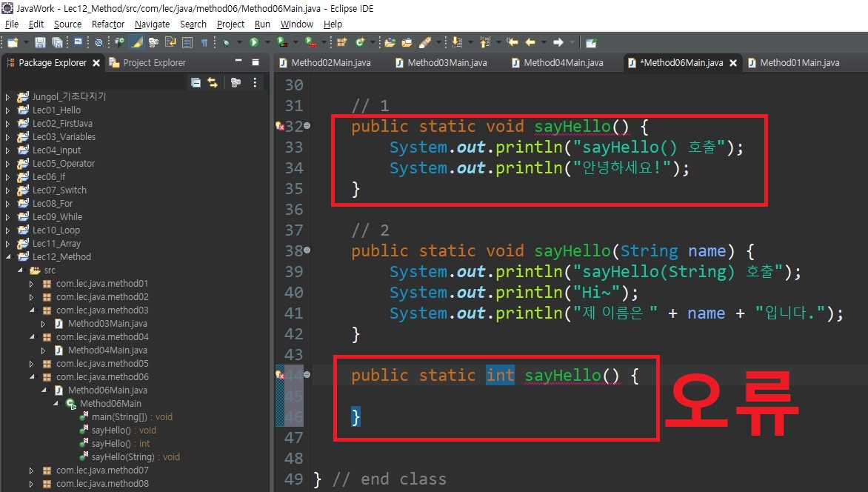
Task: Toggle code folding at line 38
Action: point(307,250)
